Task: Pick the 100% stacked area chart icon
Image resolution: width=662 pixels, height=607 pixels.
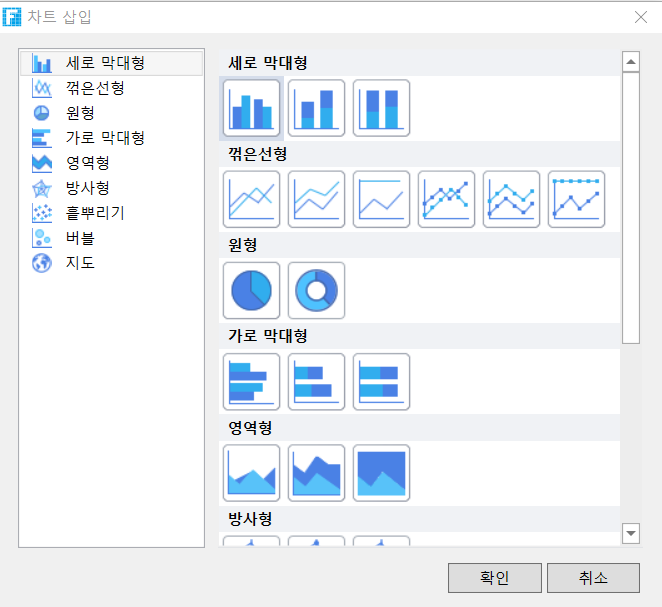Action: [381, 473]
